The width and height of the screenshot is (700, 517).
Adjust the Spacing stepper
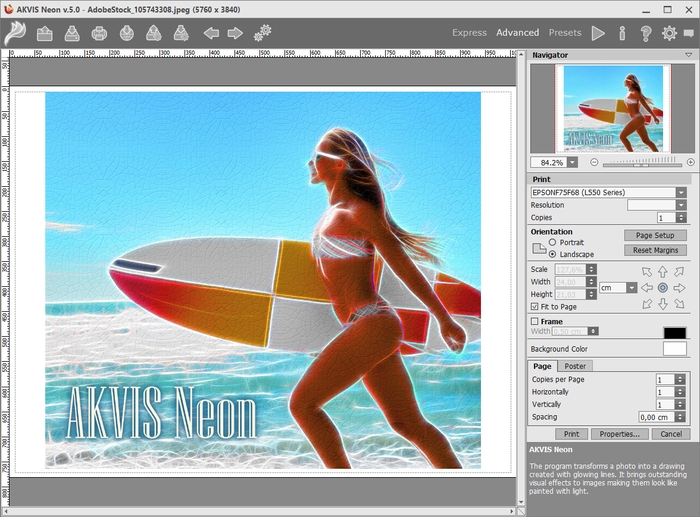[680, 417]
